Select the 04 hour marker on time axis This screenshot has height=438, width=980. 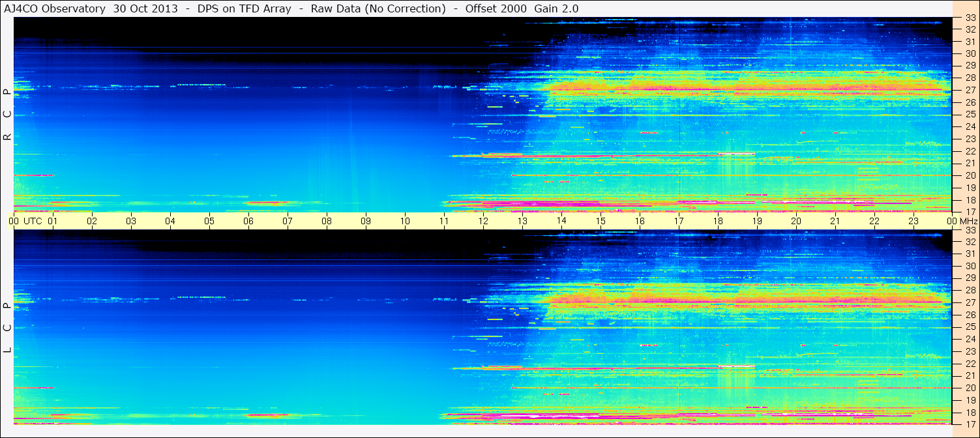click(170, 222)
